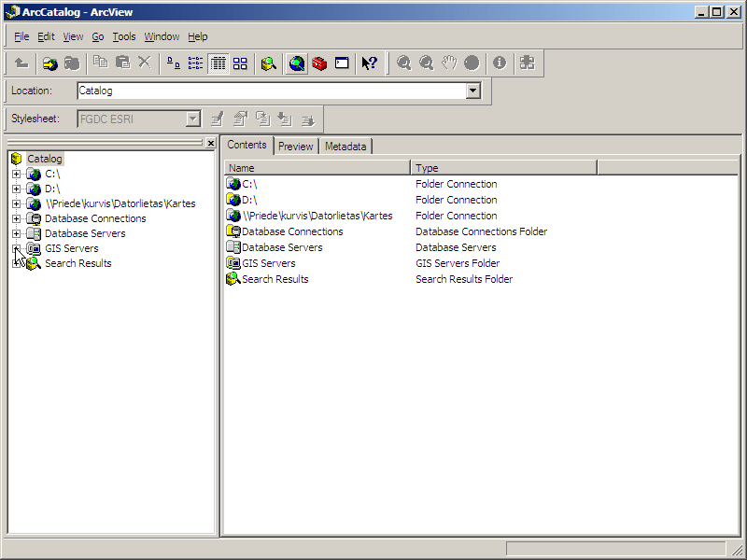Open the Edit menu
The image size is (747, 560).
(46, 36)
